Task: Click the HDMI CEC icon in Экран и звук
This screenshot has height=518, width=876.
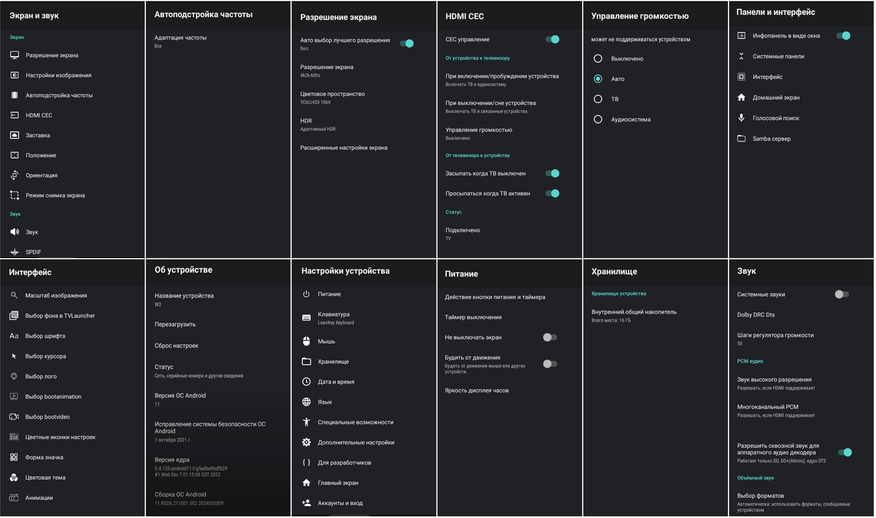Action: coord(15,115)
